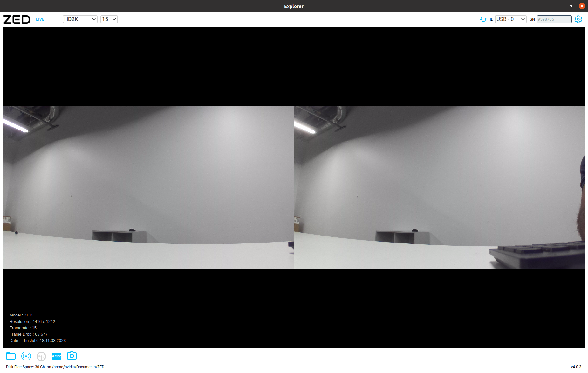Open the USB - 0 camera ID dropdown
The height and width of the screenshot is (373, 588).
510,19
